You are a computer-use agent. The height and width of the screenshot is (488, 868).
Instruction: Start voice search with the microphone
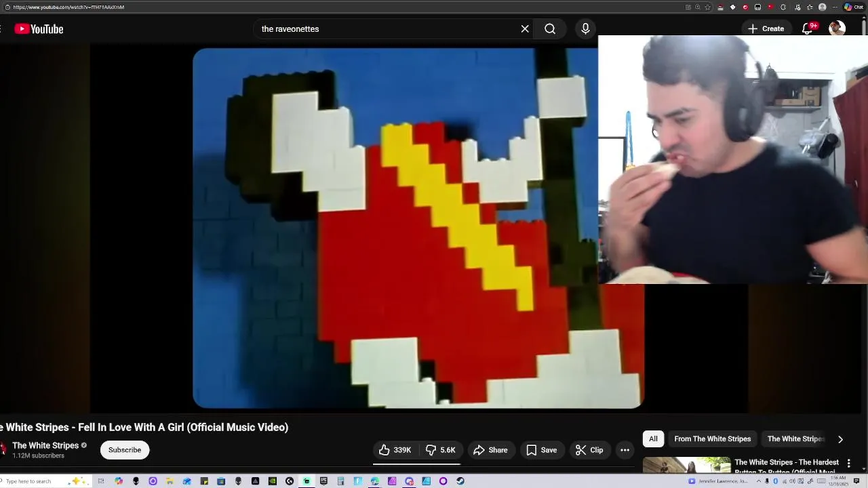pyautogui.click(x=585, y=28)
